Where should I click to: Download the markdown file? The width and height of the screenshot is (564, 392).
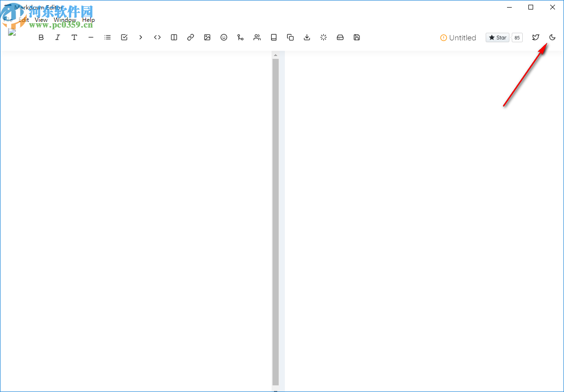click(307, 37)
